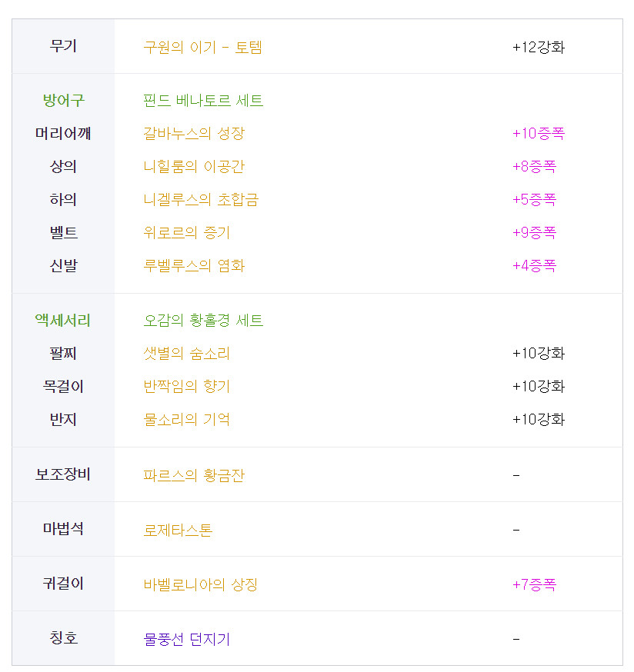
Task: Select the 방어구 category header
Action: pos(64,100)
